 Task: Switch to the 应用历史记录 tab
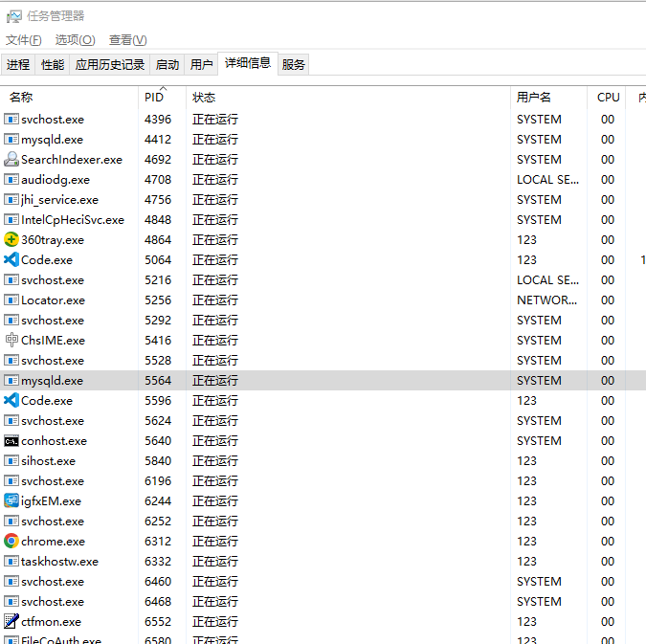(x=110, y=65)
